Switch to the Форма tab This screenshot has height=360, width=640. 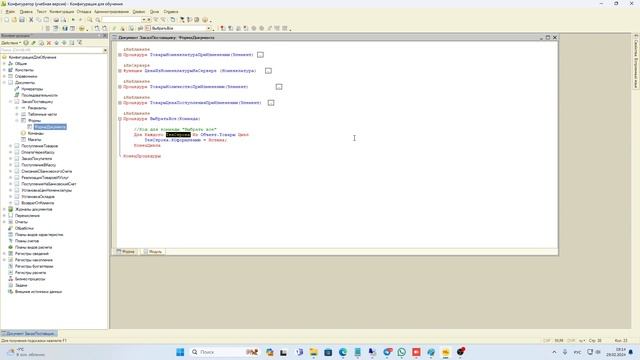point(126,252)
